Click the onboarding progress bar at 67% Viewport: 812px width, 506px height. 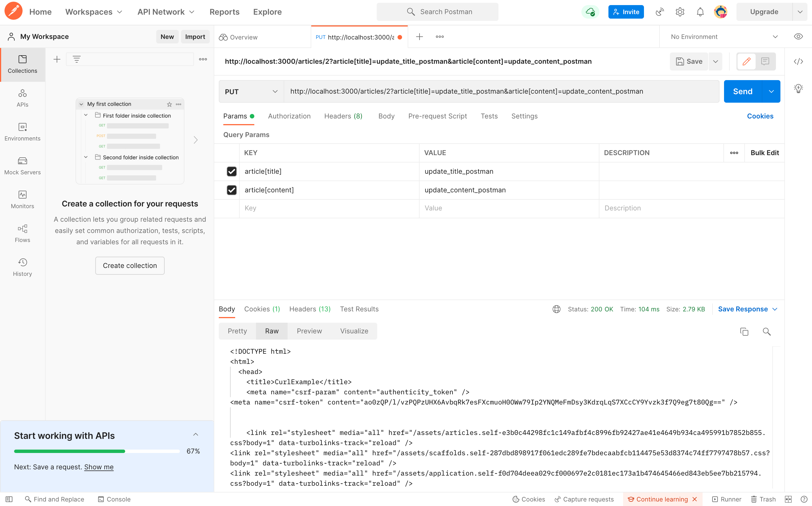[x=97, y=451]
